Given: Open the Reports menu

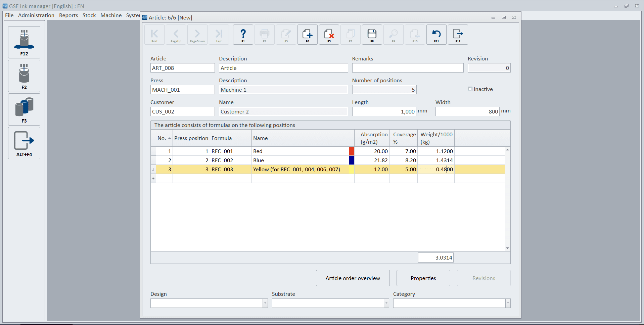Looking at the screenshot, I should pyautogui.click(x=68, y=15).
